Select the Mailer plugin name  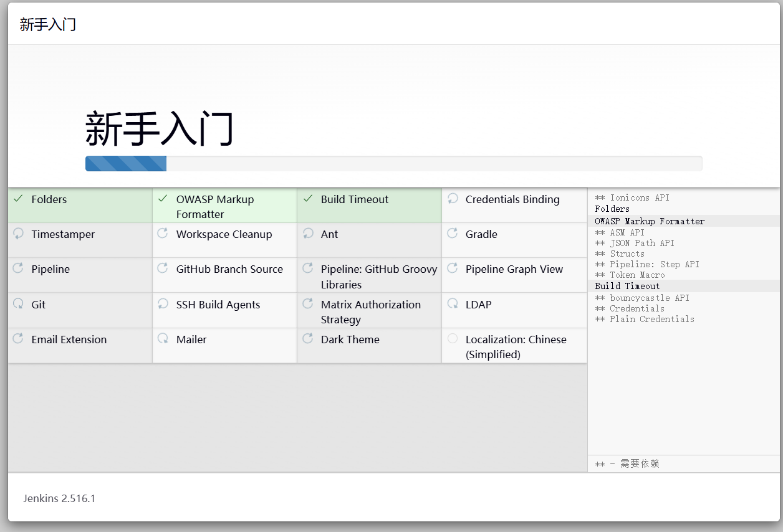coord(191,340)
